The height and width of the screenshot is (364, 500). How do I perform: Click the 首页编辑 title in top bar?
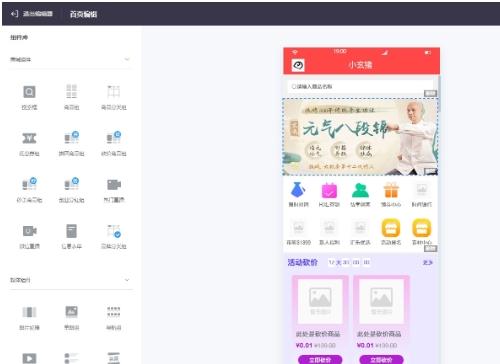pyautogui.click(x=83, y=14)
